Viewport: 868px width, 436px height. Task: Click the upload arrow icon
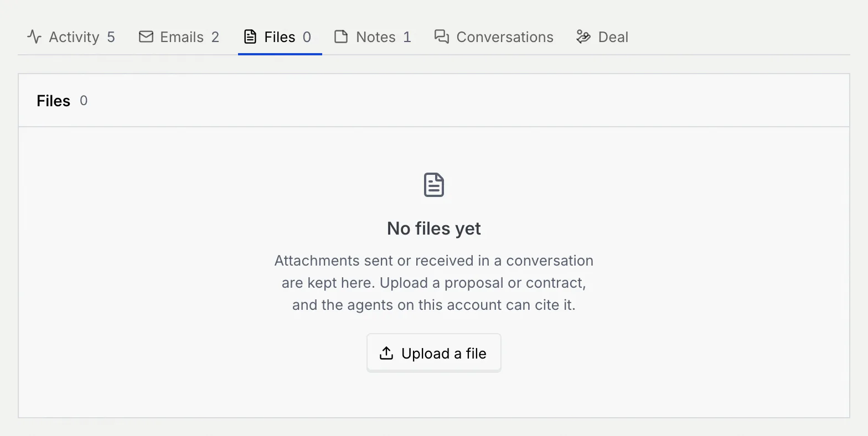(x=386, y=353)
